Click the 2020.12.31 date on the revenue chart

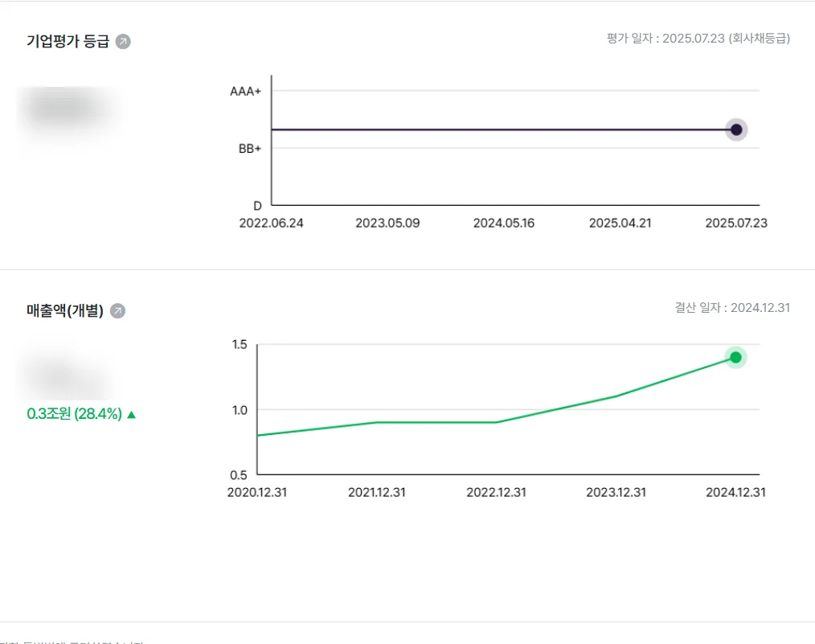pyautogui.click(x=257, y=492)
